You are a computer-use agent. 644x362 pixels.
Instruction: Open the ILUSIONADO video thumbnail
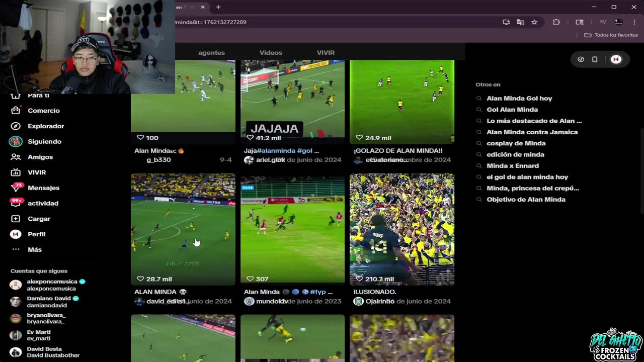[x=402, y=229]
